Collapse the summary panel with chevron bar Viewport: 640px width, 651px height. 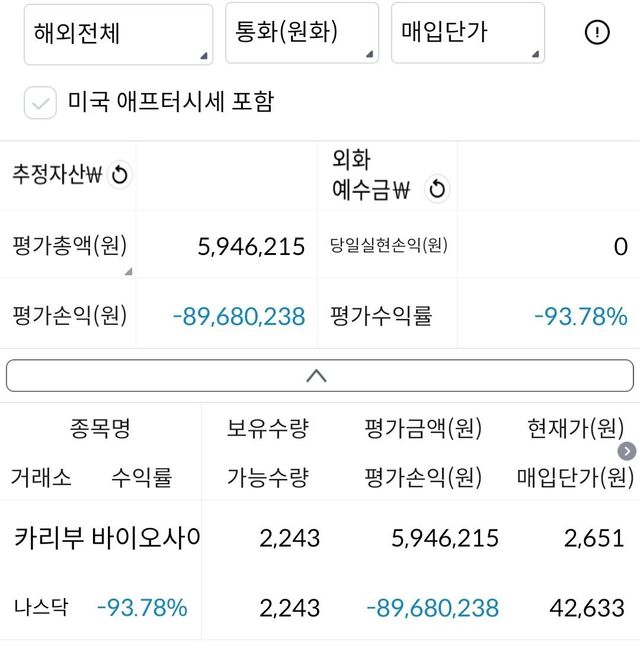click(319, 376)
